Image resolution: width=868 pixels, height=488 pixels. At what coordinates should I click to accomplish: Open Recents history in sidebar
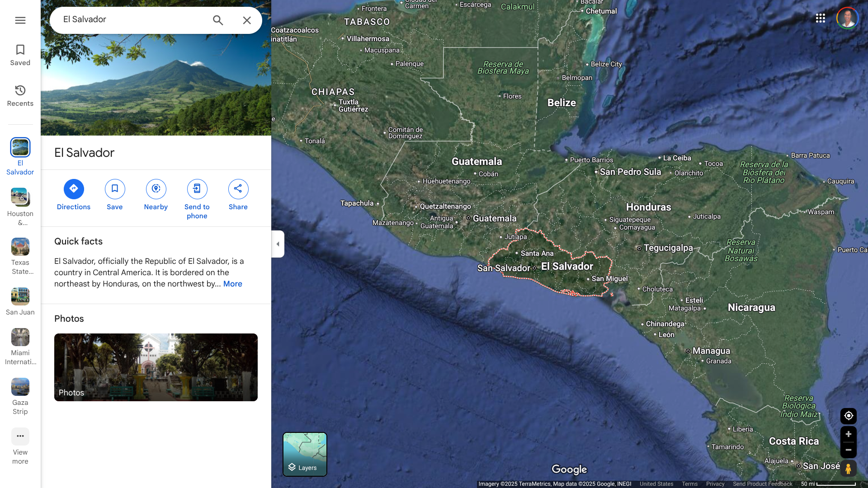(20, 90)
